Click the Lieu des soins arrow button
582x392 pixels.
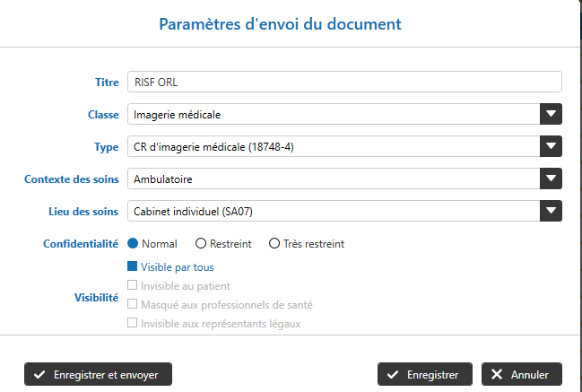point(551,211)
